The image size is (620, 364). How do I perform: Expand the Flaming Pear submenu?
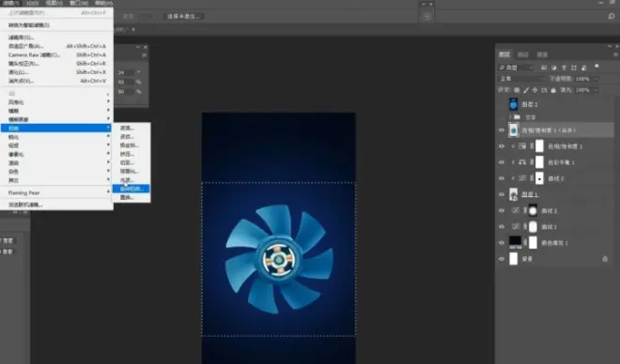[57, 192]
